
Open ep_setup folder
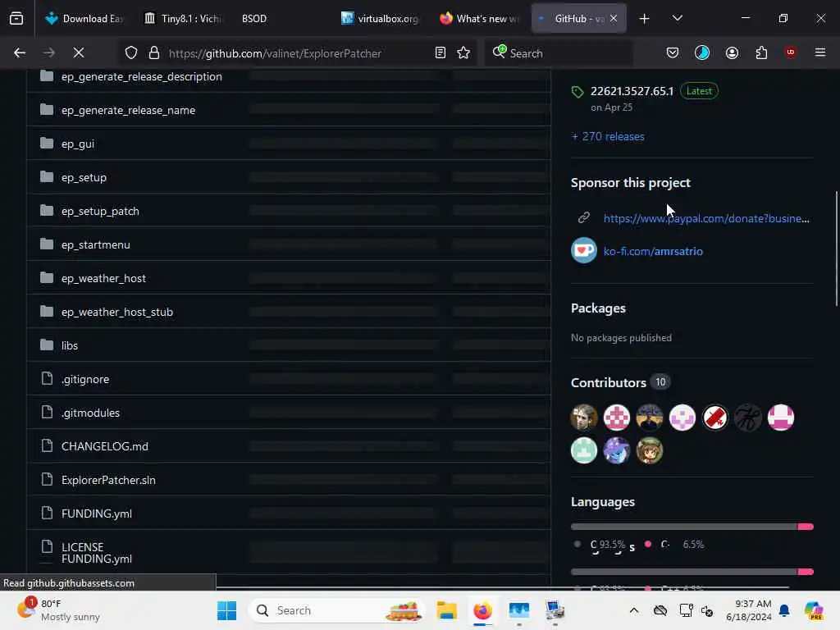click(x=84, y=178)
